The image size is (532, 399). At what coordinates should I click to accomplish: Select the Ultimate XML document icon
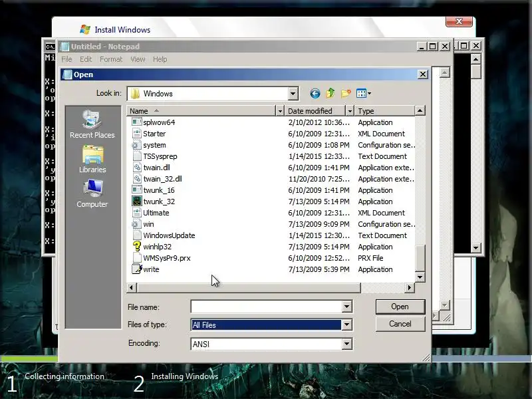[x=137, y=213]
